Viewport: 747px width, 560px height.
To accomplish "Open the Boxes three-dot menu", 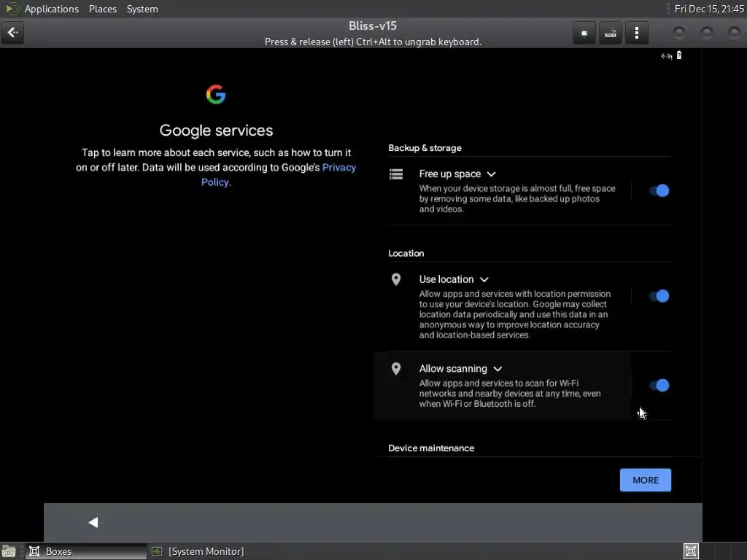I will pyautogui.click(x=636, y=33).
